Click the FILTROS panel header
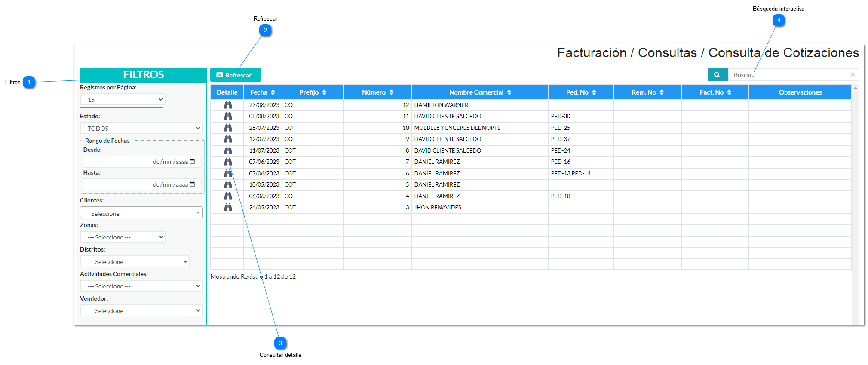The image size is (868, 365). click(x=143, y=75)
